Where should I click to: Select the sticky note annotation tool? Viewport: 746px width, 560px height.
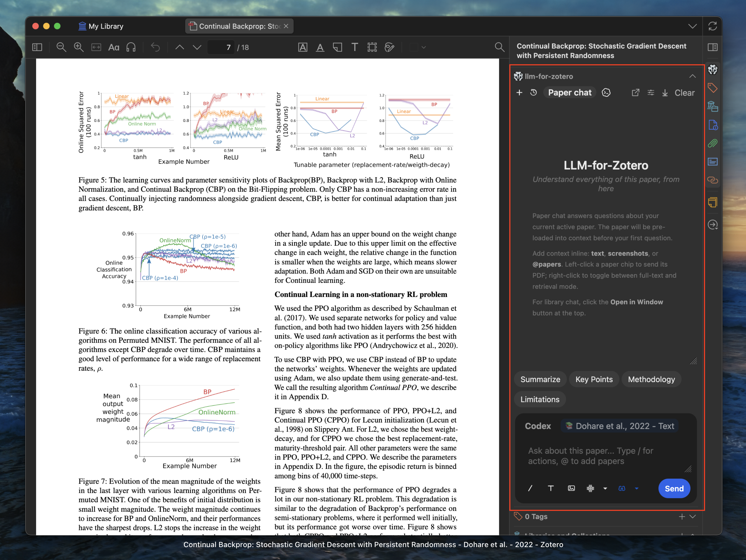[338, 47]
